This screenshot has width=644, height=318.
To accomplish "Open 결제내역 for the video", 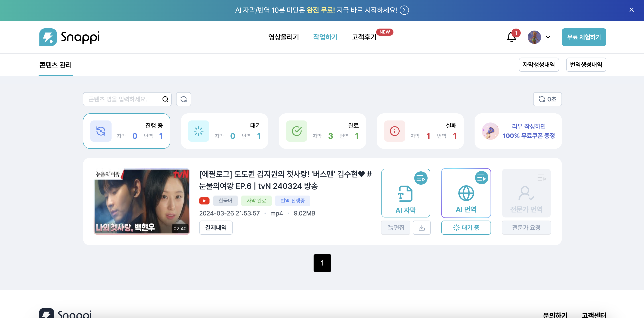I will point(216,227).
